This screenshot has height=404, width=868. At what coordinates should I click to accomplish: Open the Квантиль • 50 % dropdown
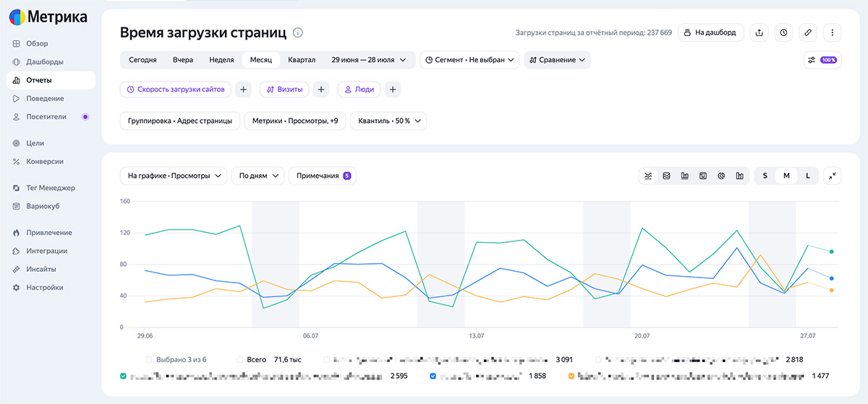pyautogui.click(x=388, y=121)
